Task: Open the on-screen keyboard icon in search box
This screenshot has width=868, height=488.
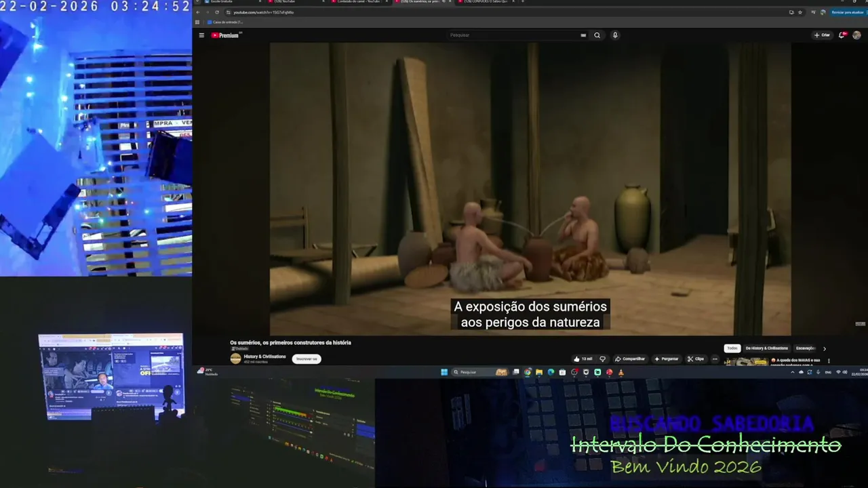Action: (x=583, y=35)
